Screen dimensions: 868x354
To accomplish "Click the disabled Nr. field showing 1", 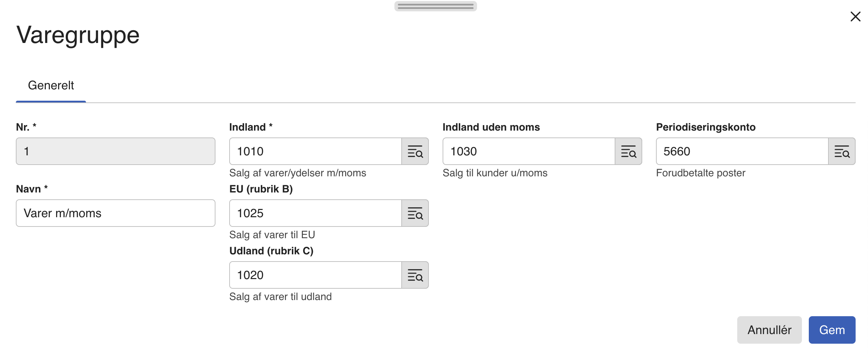I will point(116,151).
